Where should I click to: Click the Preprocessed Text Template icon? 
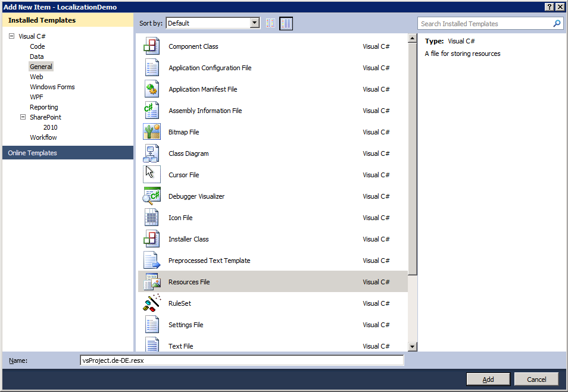[x=152, y=261]
